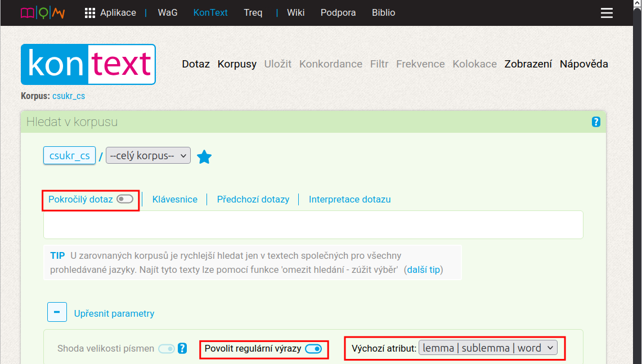642x364 pixels.
Task: Collapse the Upřesnit parametry section
Action: [x=57, y=312]
